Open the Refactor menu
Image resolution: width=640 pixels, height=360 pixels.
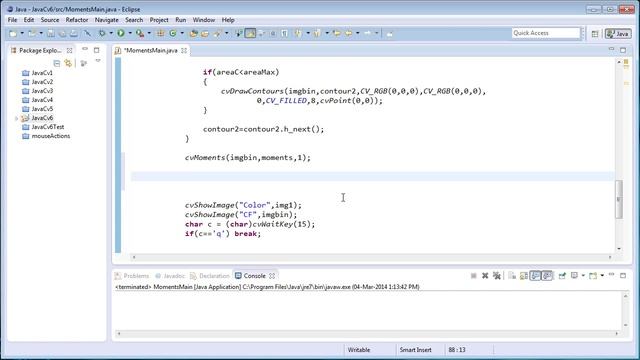(x=77, y=20)
